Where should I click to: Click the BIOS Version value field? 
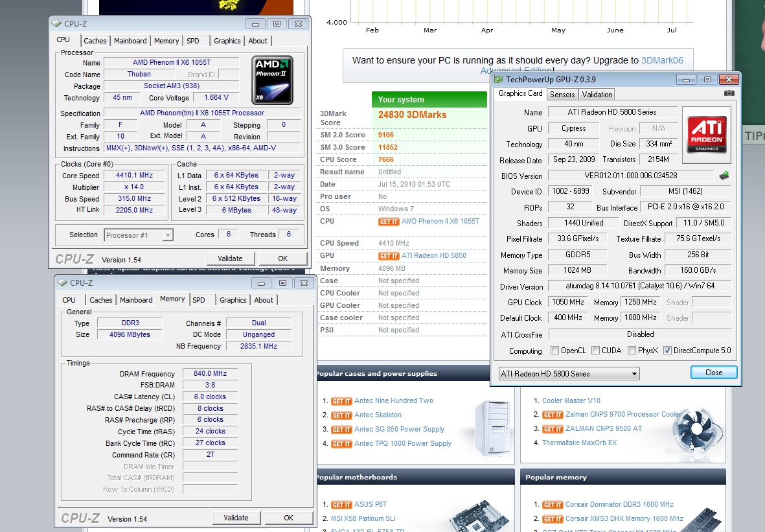coord(631,176)
